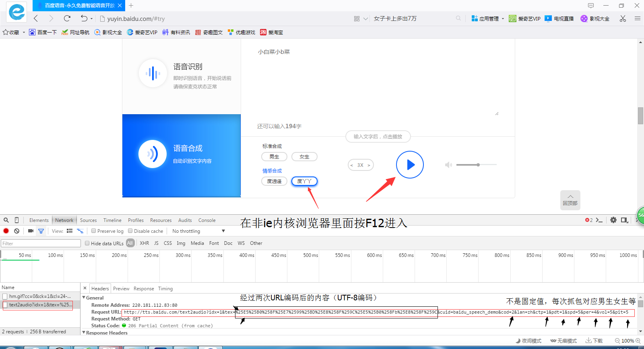Reload the page with the refresh icon
The image size is (644, 349).
[x=67, y=18]
